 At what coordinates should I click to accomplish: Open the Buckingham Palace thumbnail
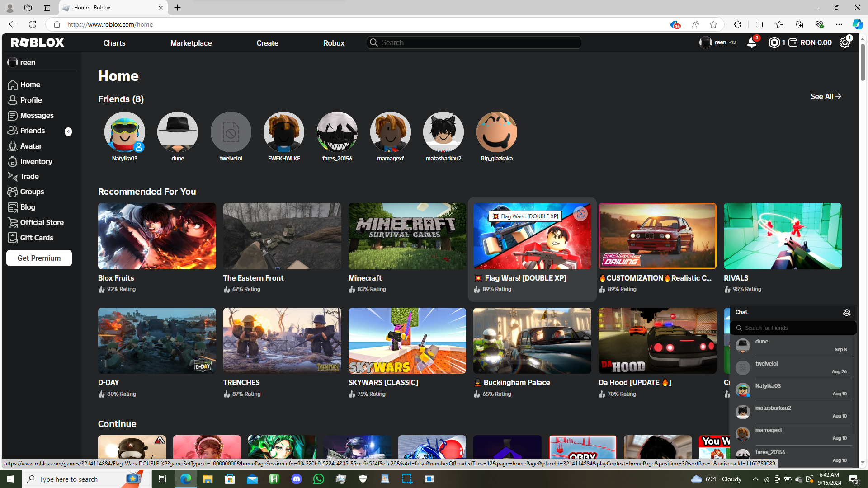(x=532, y=341)
